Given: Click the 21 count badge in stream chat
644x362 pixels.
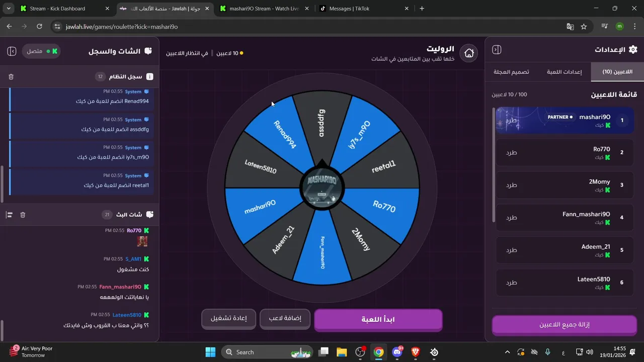Looking at the screenshot, I should pyautogui.click(x=107, y=215).
